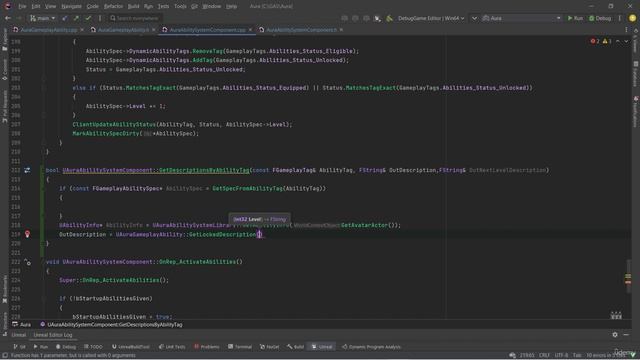Click the red errors count indicator
640x360 pixels.
coord(595,41)
